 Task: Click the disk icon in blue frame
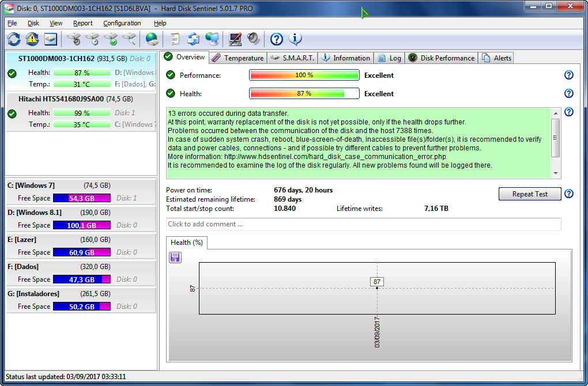click(x=51, y=39)
